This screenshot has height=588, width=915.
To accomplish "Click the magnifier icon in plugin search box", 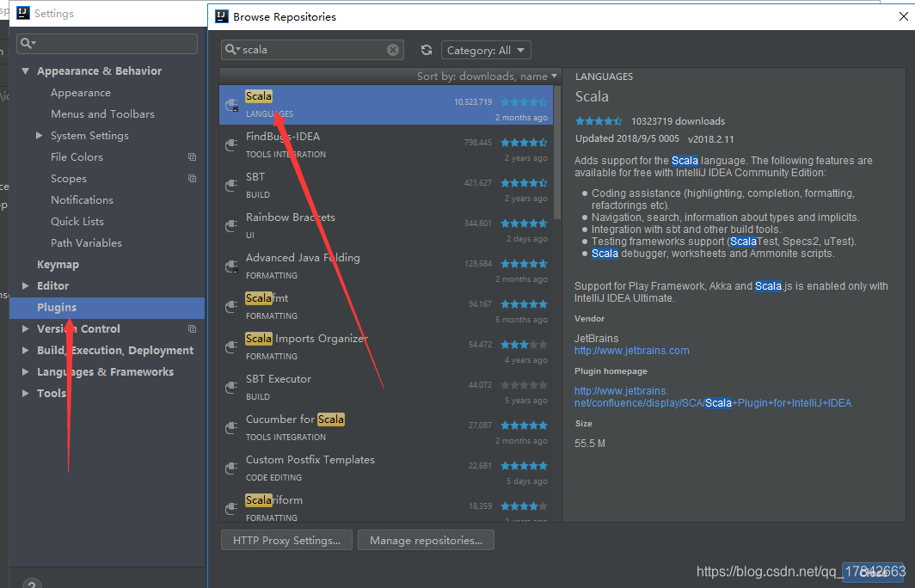I will 231,50.
